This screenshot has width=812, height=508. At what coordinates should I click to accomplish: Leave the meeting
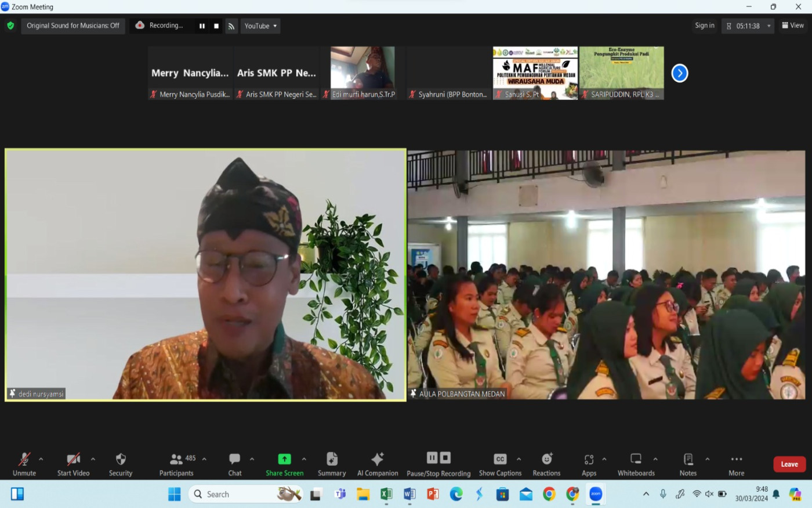[789, 464]
